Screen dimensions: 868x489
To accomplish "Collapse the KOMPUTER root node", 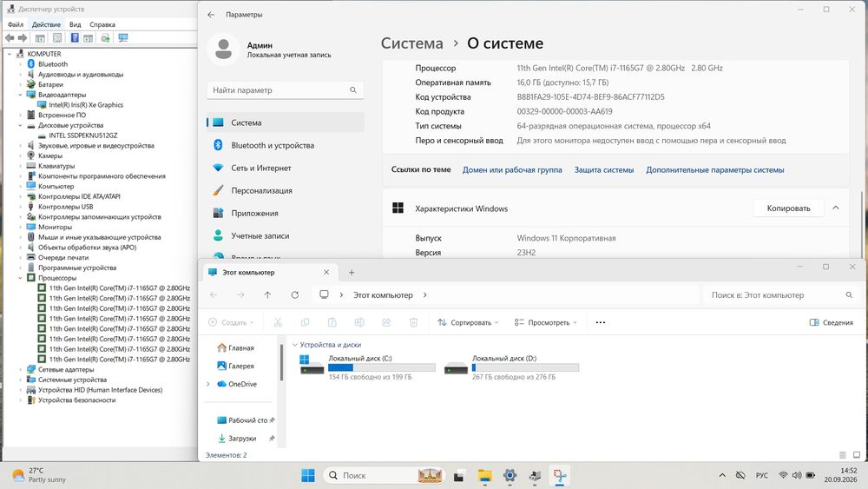I will click(10, 54).
